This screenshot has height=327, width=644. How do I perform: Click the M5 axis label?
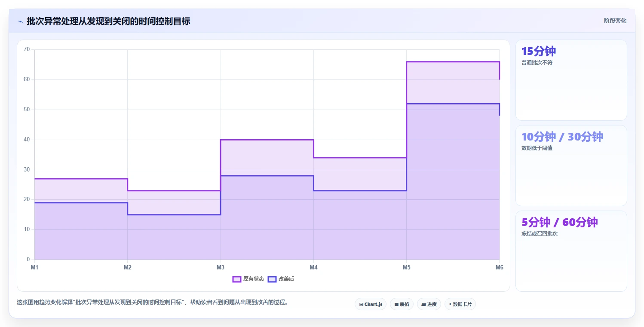(406, 267)
